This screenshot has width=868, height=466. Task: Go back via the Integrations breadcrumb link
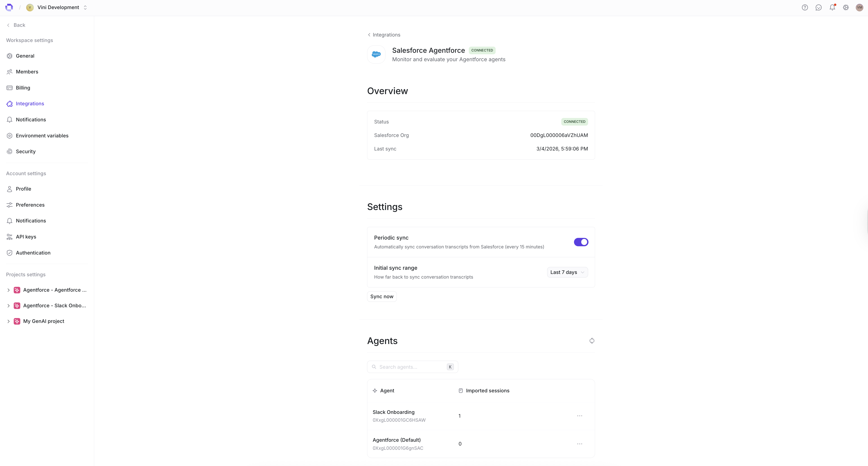pyautogui.click(x=386, y=34)
